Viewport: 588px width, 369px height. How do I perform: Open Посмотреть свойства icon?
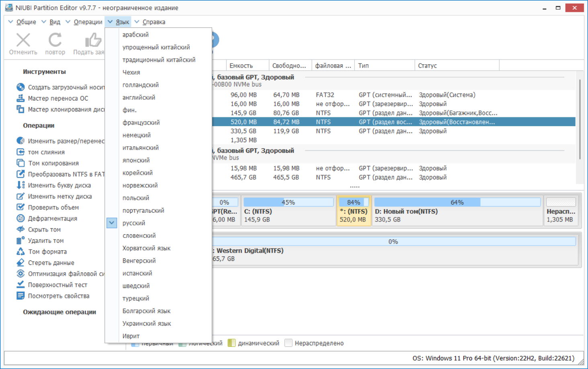click(20, 296)
